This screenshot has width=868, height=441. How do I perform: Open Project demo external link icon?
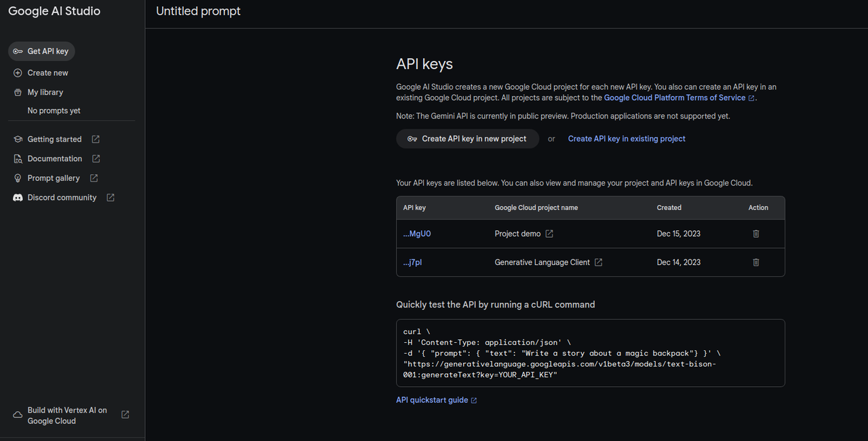(x=549, y=234)
